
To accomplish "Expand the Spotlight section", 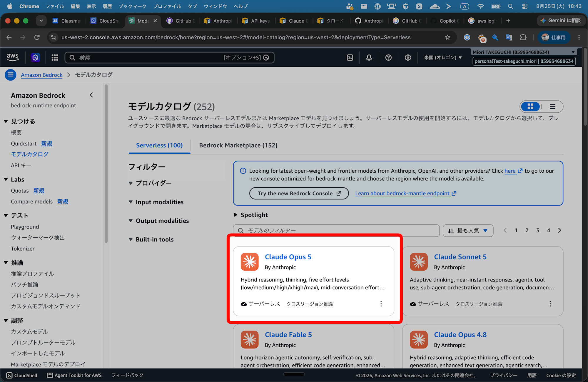I will (x=251, y=215).
